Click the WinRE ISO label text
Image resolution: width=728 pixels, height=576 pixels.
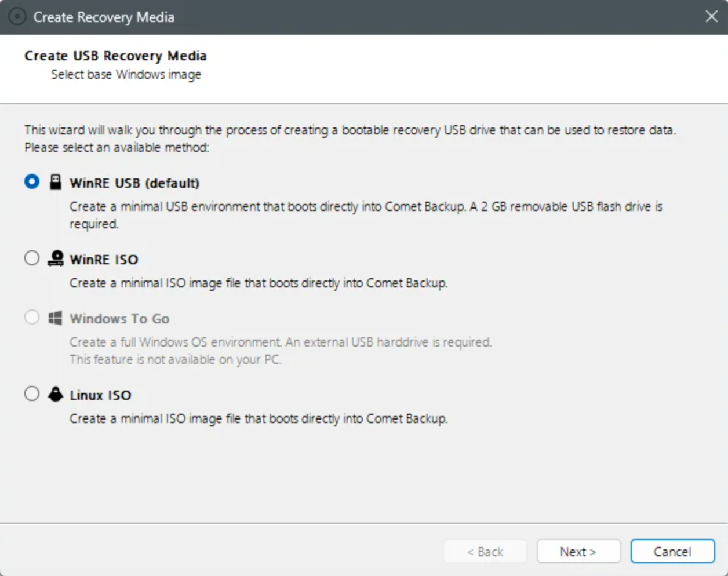pos(104,260)
